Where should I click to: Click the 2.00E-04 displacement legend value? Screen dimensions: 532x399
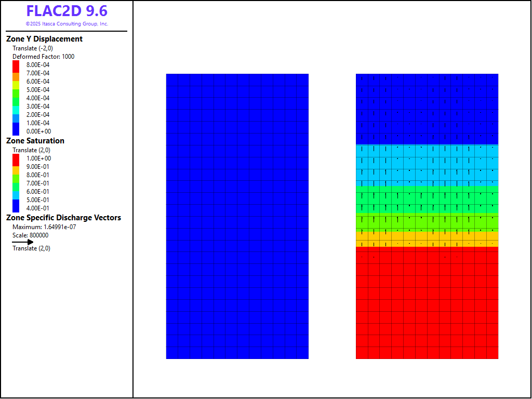pyautogui.click(x=38, y=115)
